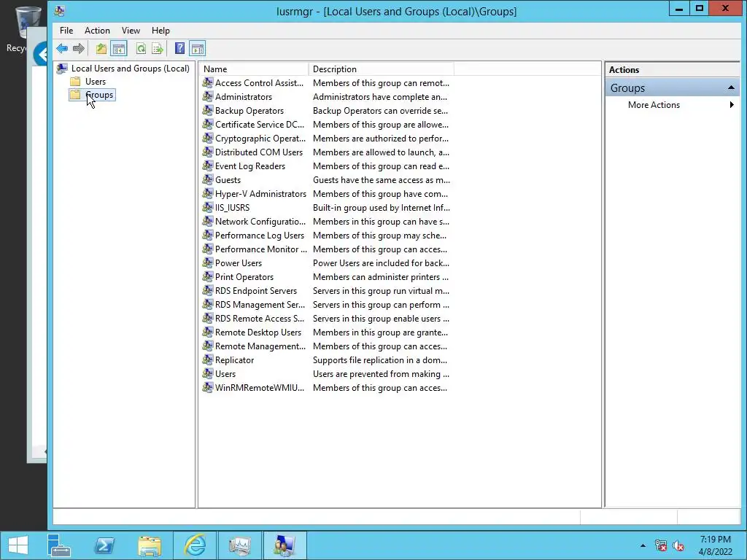Select the Replicator group
747x560 pixels.
click(x=234, y=360)
